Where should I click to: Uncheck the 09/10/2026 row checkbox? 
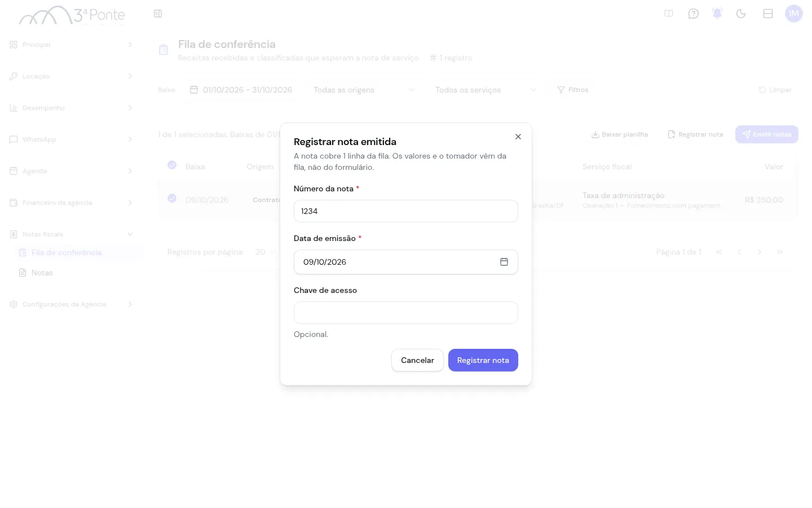point(172,198)
